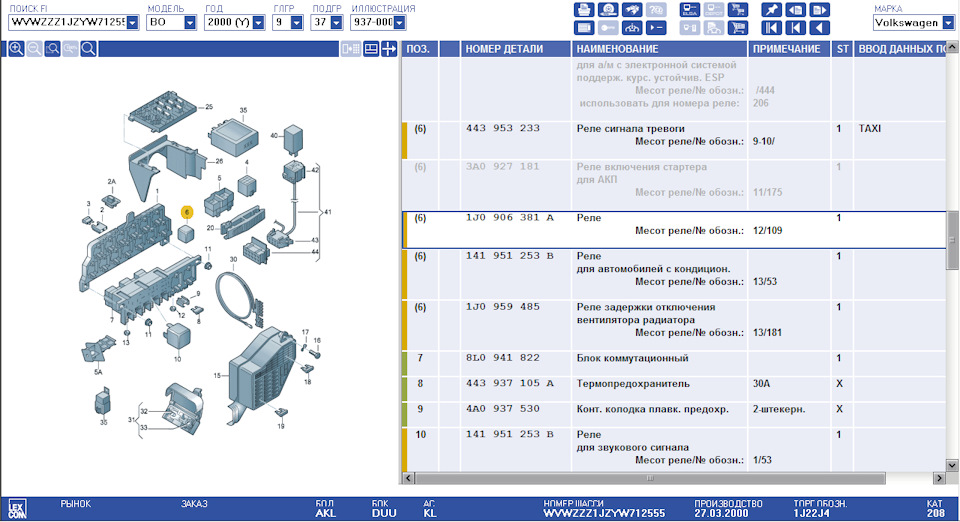Click the map/handshake icon next to disc
The image size is (960, 522).
point(631,10)
